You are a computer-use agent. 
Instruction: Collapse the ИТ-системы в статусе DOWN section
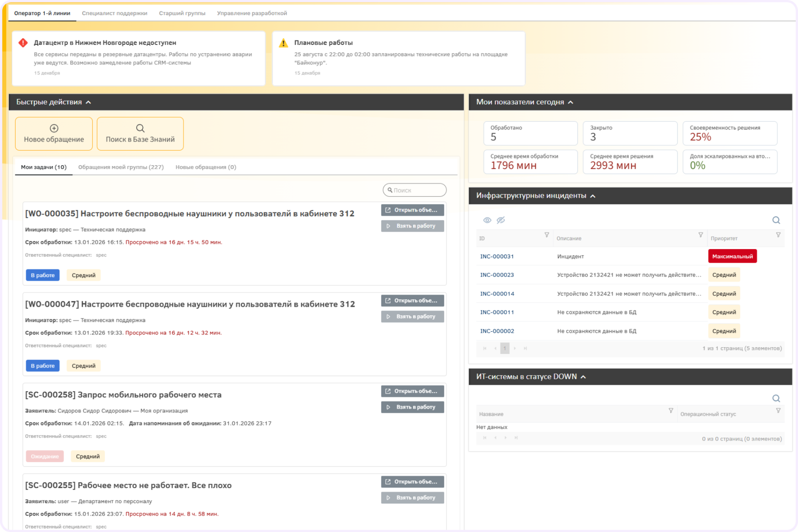click(x=583, y=377)
